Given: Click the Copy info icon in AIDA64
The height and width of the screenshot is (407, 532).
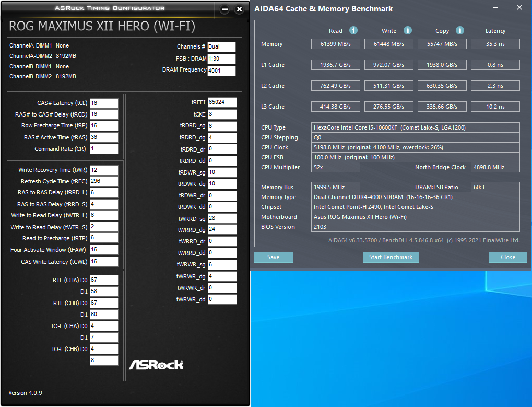Looking at the screenshot, I should [x=460, y=30].
